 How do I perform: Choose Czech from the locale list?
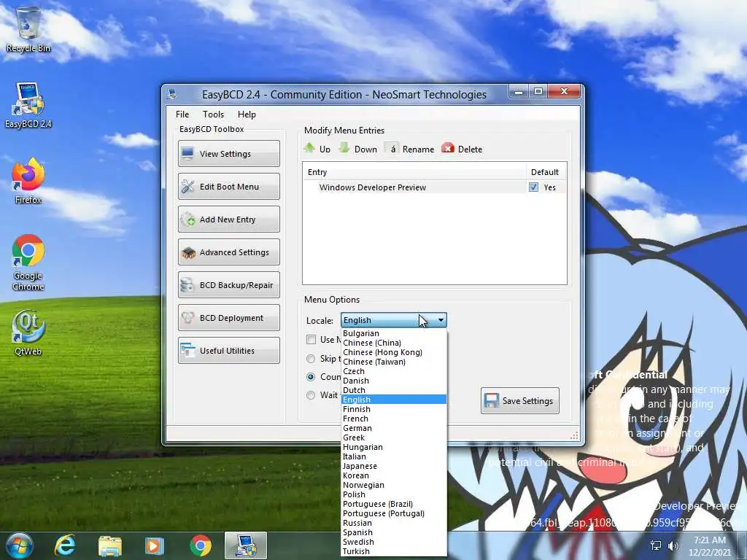click(x=393, y=371)
